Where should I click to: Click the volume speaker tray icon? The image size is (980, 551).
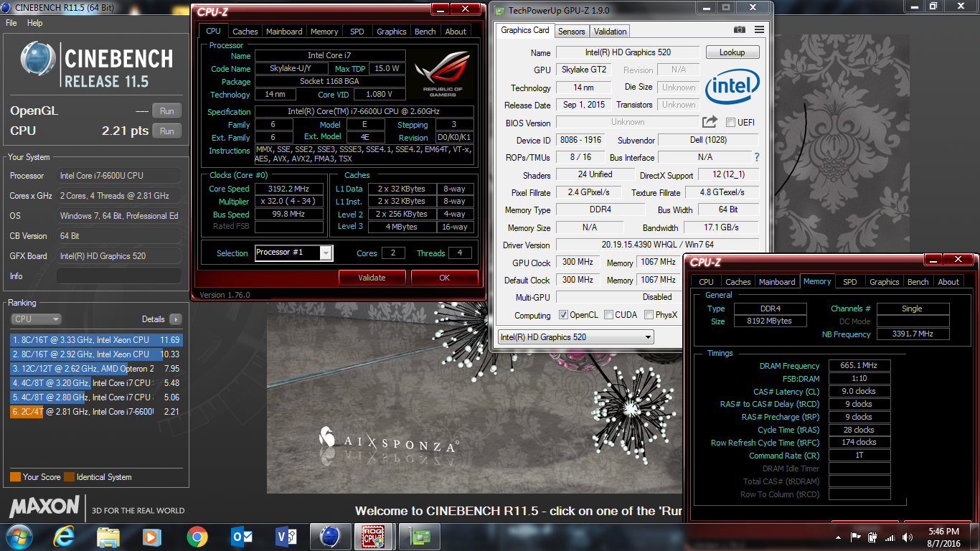tap(907, 537)
